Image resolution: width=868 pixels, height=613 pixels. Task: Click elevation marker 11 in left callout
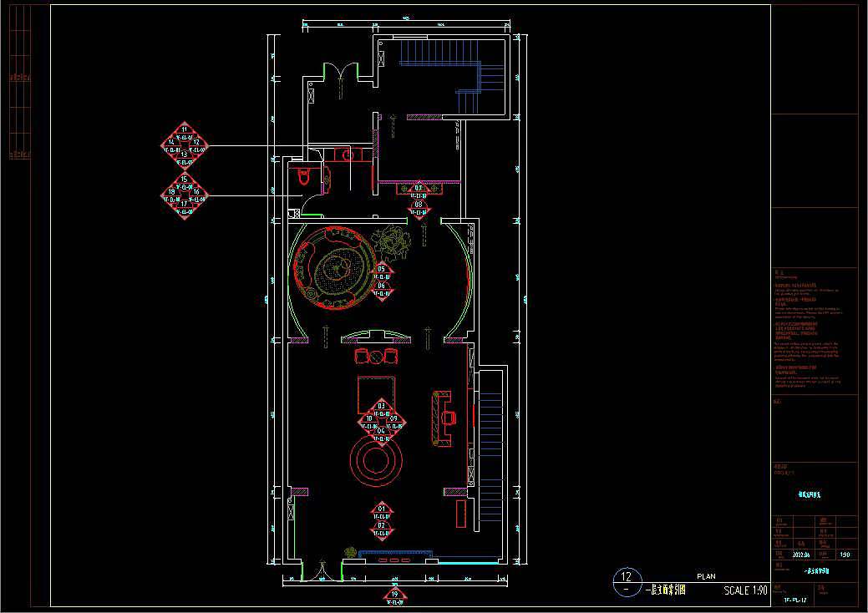click(x=185, y=132)
